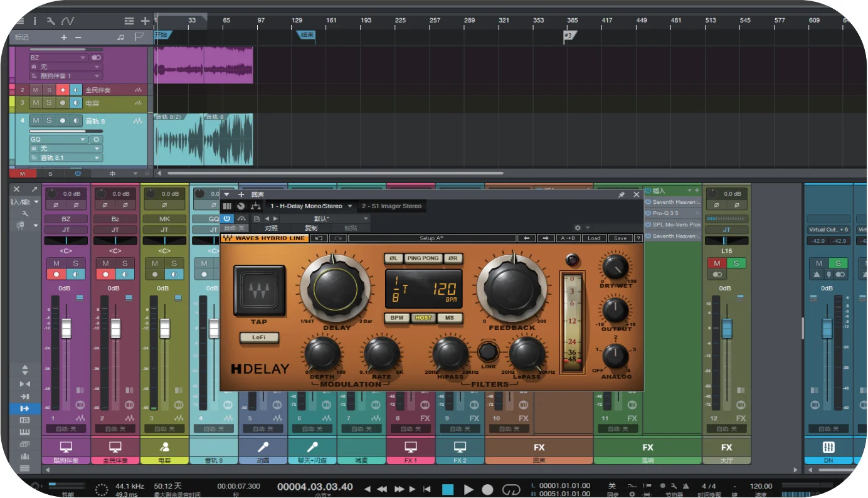Expand the 默认 preset dropdown

coord(366,218)
